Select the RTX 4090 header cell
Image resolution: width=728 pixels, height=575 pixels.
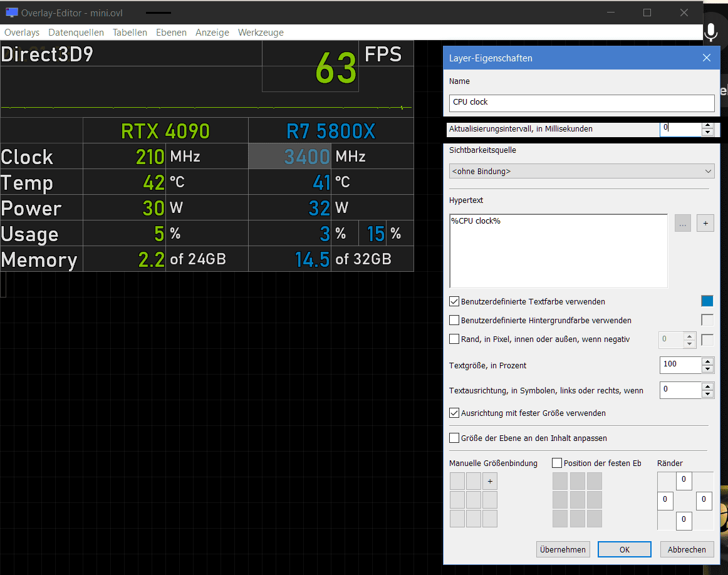[x=165, y=131]
